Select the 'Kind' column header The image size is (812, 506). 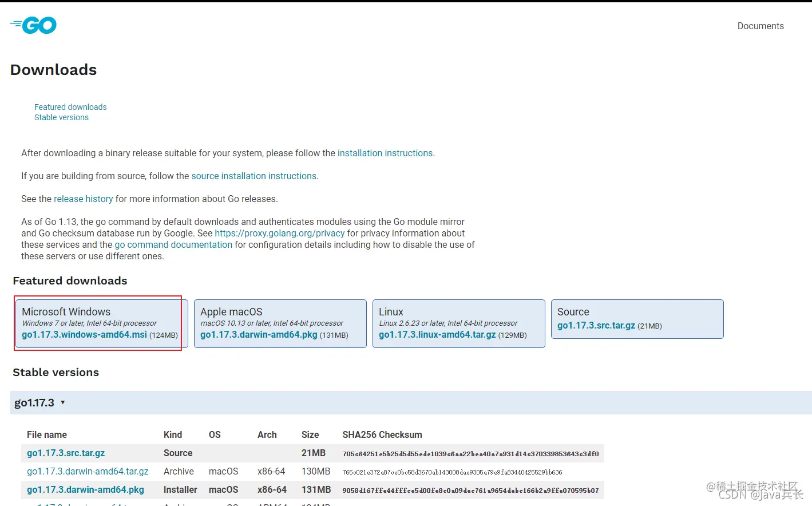pos(173,434)
